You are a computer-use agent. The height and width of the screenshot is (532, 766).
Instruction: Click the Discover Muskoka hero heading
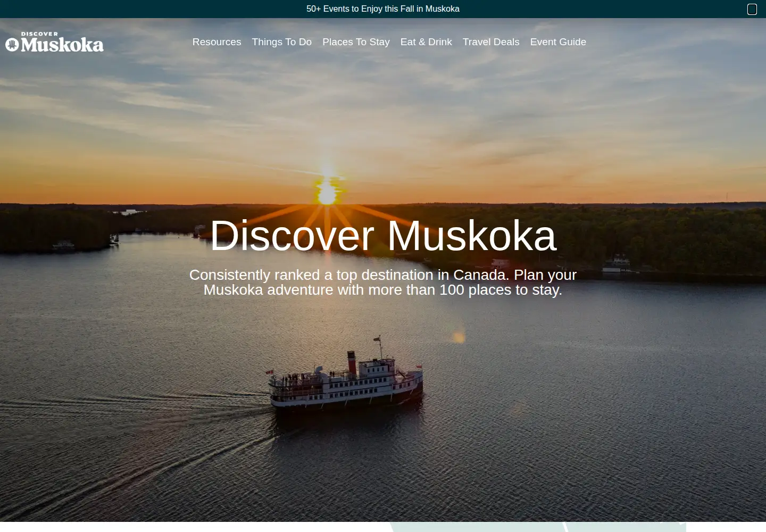coord(383,236)
